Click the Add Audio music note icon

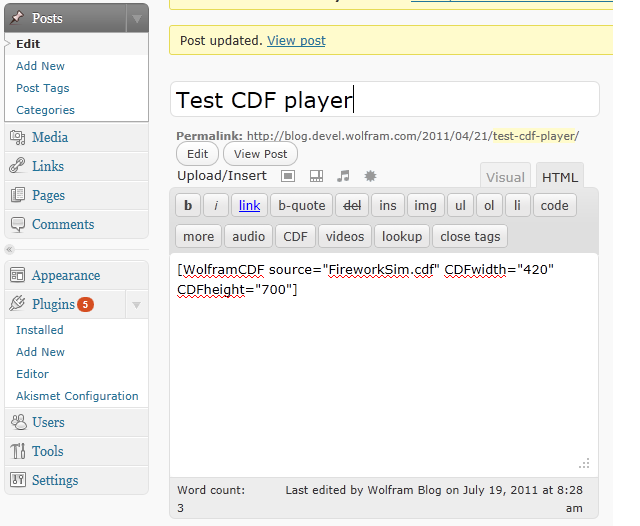tap(343, 176)
